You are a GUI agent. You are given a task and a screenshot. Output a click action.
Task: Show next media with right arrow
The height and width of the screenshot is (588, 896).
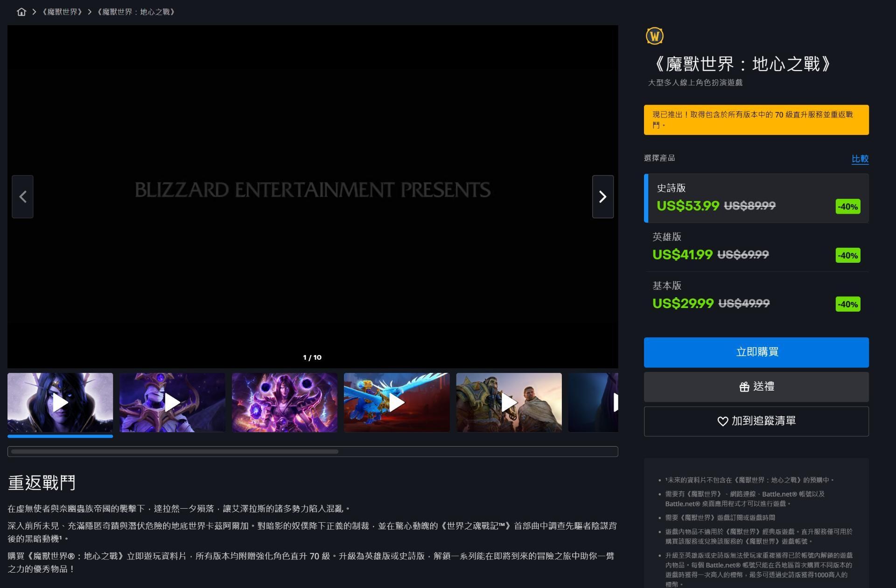[602, 196]
